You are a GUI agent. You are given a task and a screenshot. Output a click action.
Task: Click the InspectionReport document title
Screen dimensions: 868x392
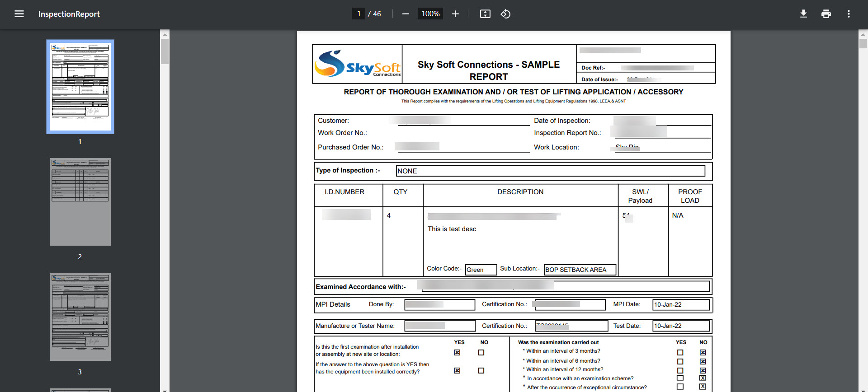coord(69,14)
